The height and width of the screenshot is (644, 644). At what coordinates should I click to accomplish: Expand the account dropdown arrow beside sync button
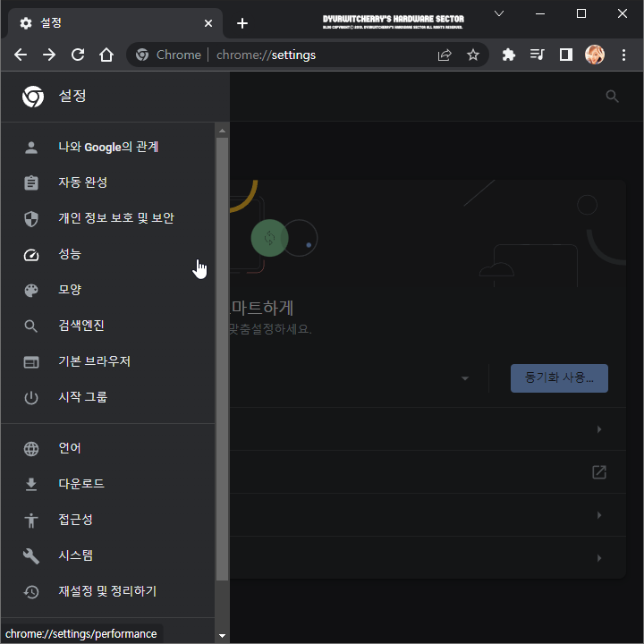[464, 378]
